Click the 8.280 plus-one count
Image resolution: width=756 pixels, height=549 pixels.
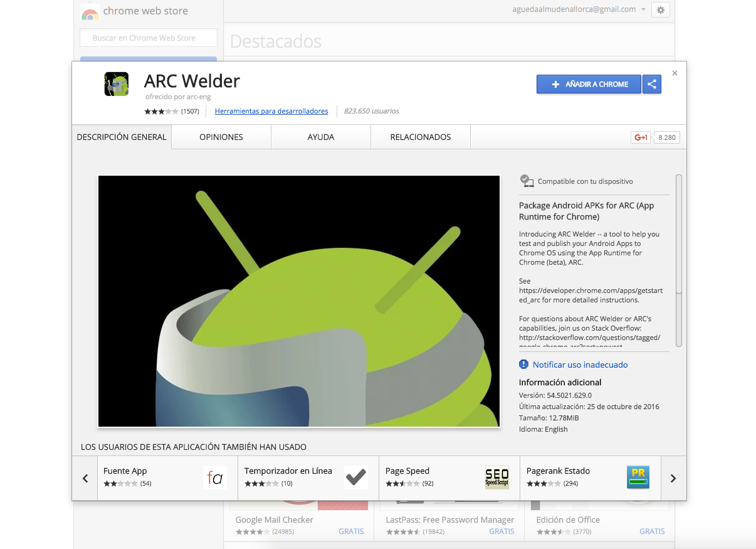[667, 137]
